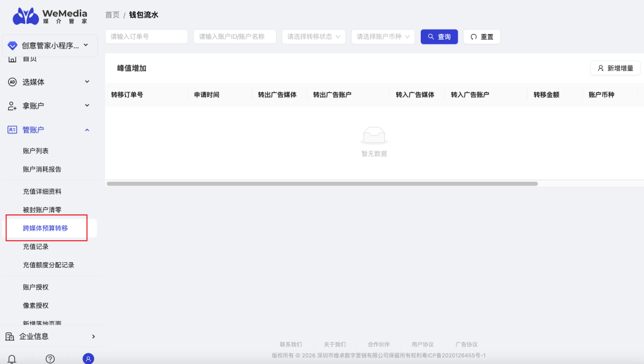Image resolution: width=644 pixels, height=364 pixels.
Task: Focus the 请输入订单号 input field
Action: (x=146, y=36)
